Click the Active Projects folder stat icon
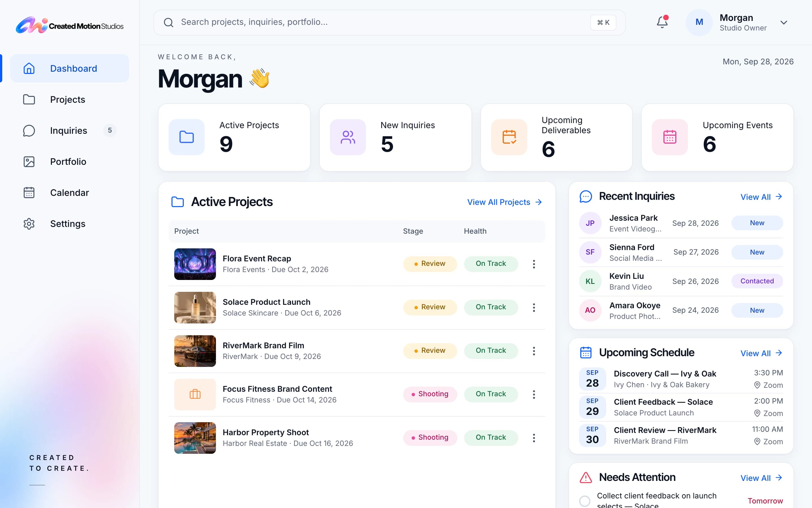The image size is (812, 508). pos(187,137)
